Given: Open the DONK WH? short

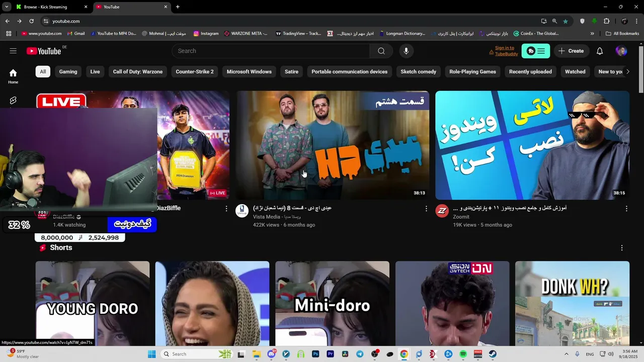Looking at the screenshot, I should (x=573, y=303).
